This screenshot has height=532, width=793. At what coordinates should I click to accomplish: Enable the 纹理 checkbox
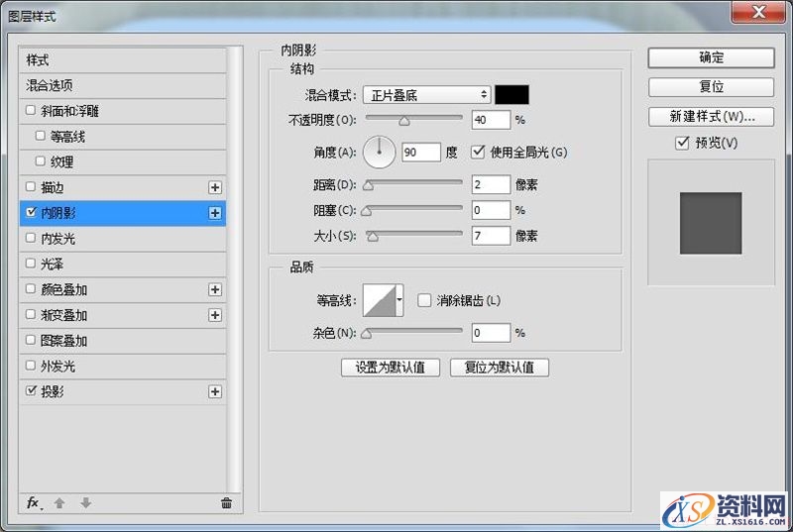pyautogui.click(x=41, y=161)
